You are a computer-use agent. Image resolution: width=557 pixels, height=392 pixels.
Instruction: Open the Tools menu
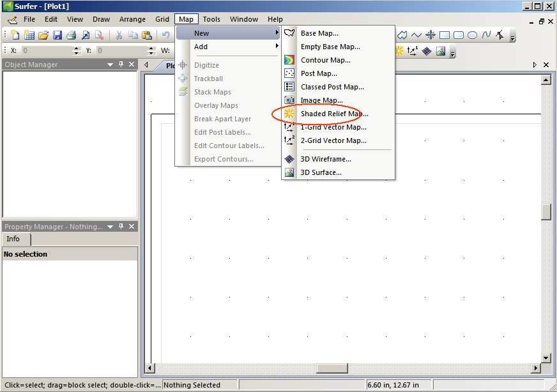[211, 19]
